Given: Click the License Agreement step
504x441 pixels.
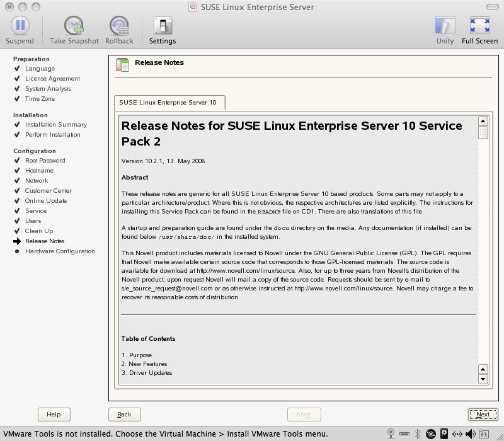Looking at the screenshot, I should (53, 78).
